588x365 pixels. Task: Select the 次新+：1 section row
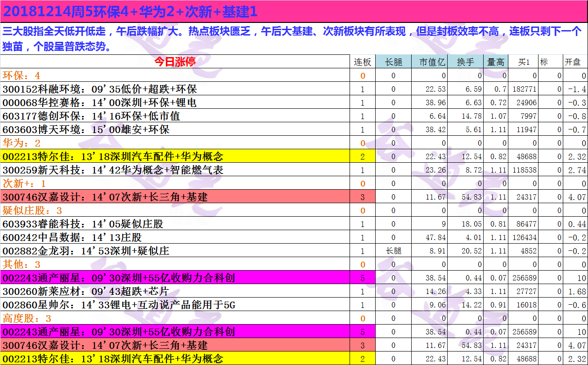point(175,183)
